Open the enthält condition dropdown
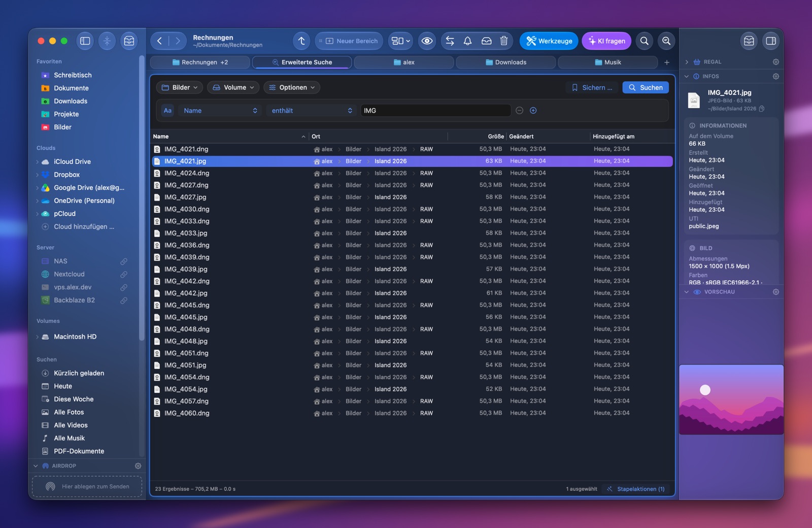 312,111
